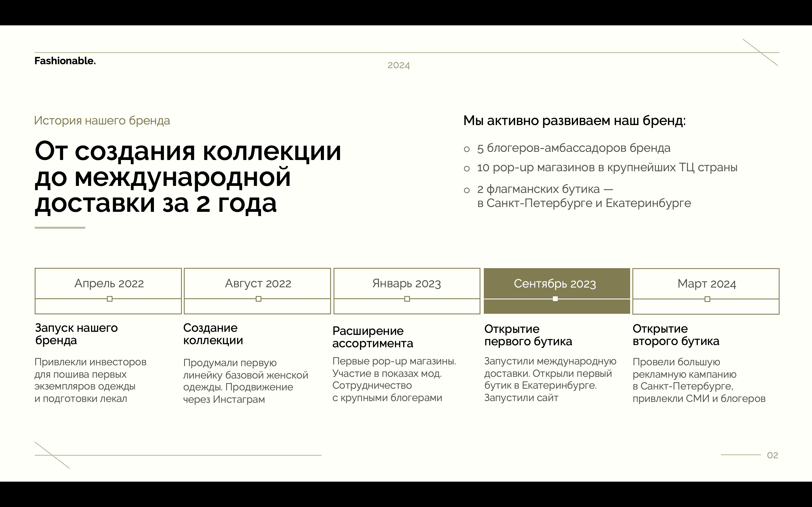Viewport: 812px width, 507px height.
Task: Click the bullet before 10 pop-up магазинов
Action: 467,169
